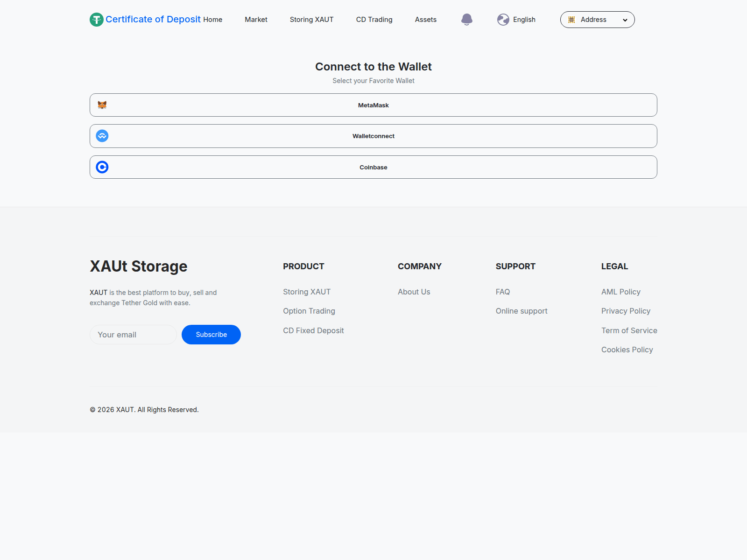
Task: Click the MetaMask fox icon
Action: [x=102, y=105]
